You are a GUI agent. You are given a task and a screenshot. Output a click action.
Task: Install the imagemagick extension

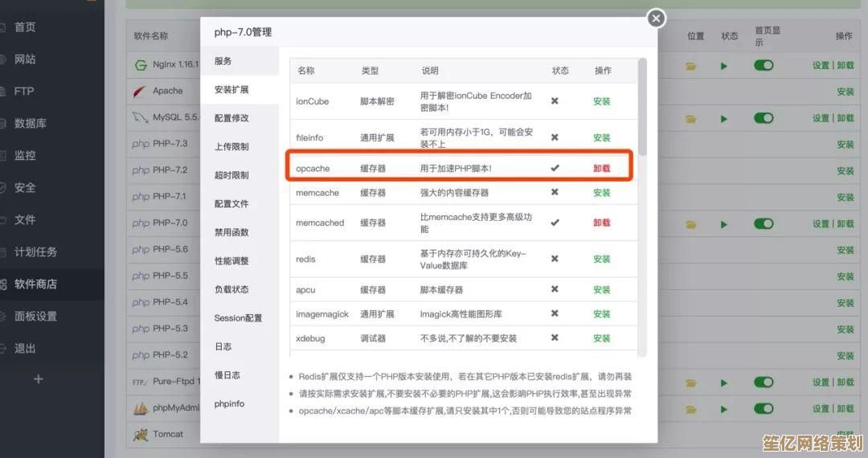(x=602, y=314)
